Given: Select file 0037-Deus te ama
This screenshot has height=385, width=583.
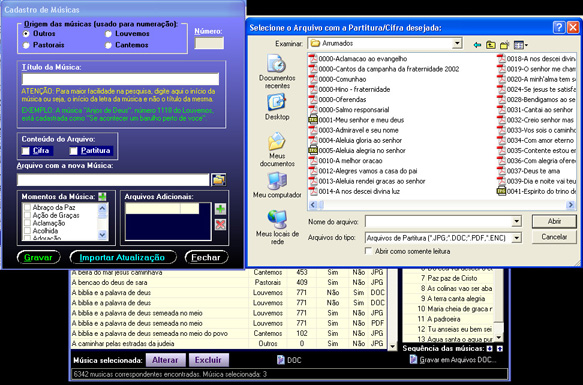Looking at the screenshot, I should point(529,171).
